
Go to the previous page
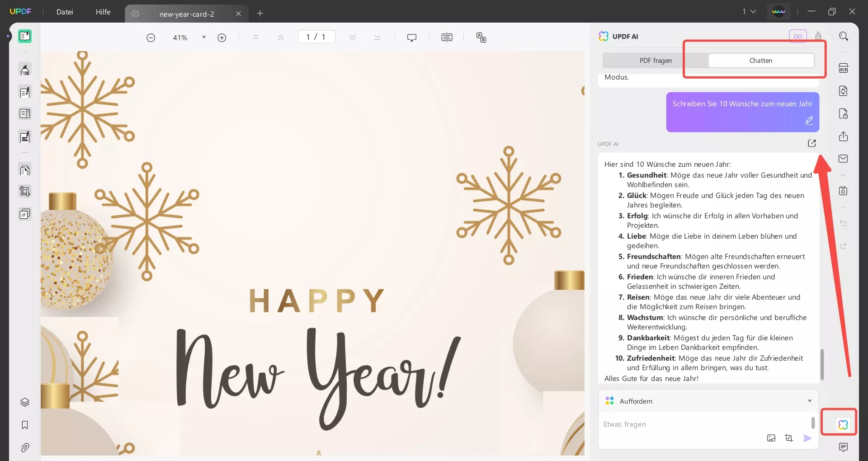click(x=281, y=38)
